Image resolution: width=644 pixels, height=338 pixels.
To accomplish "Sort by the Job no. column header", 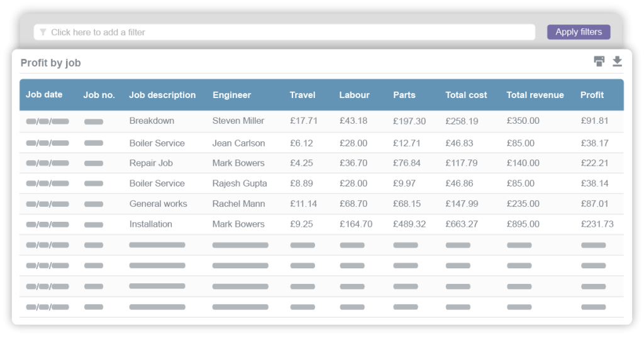I will (99, 95).
